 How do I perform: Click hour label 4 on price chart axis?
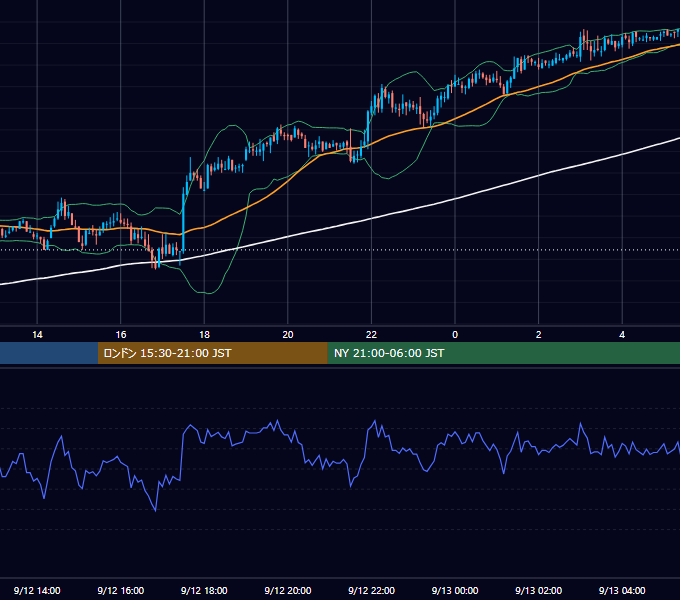[622, 335]
